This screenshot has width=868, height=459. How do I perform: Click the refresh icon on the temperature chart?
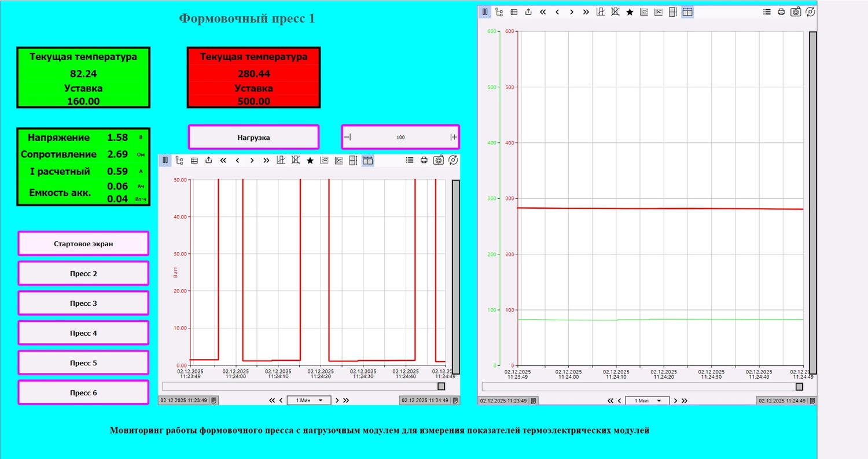[810, 12]
